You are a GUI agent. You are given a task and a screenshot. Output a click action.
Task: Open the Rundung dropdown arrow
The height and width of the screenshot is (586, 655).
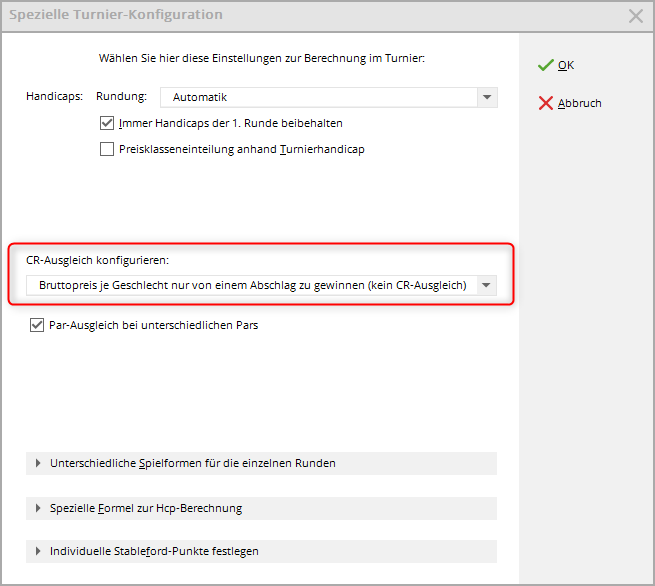[x=486, y=97]
